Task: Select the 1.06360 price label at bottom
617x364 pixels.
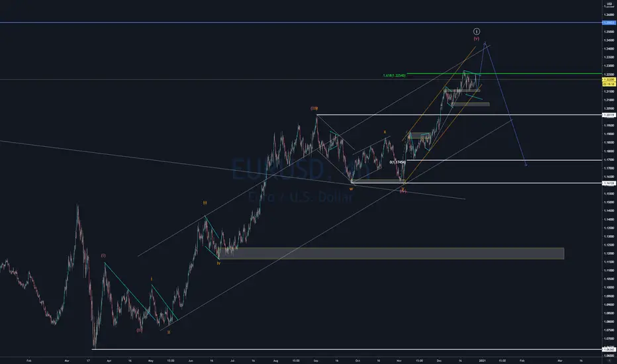Action: pyautogui.click(x=609, y=349)
